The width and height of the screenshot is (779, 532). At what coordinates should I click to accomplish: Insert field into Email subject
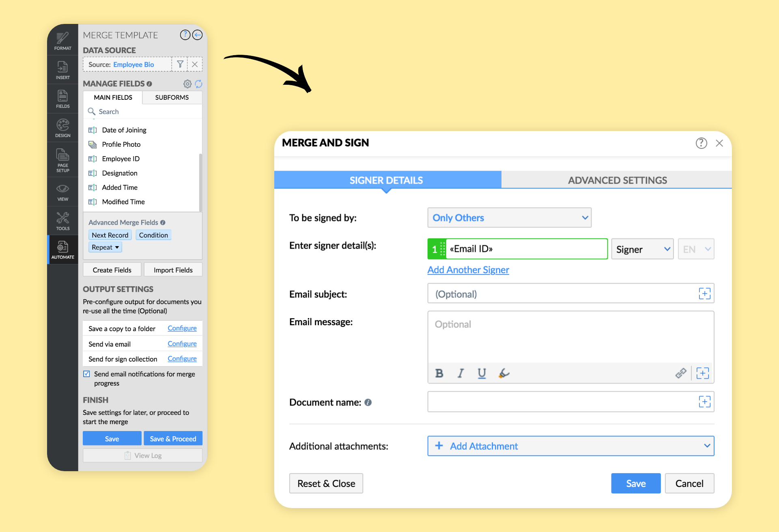tap(704, 294)
